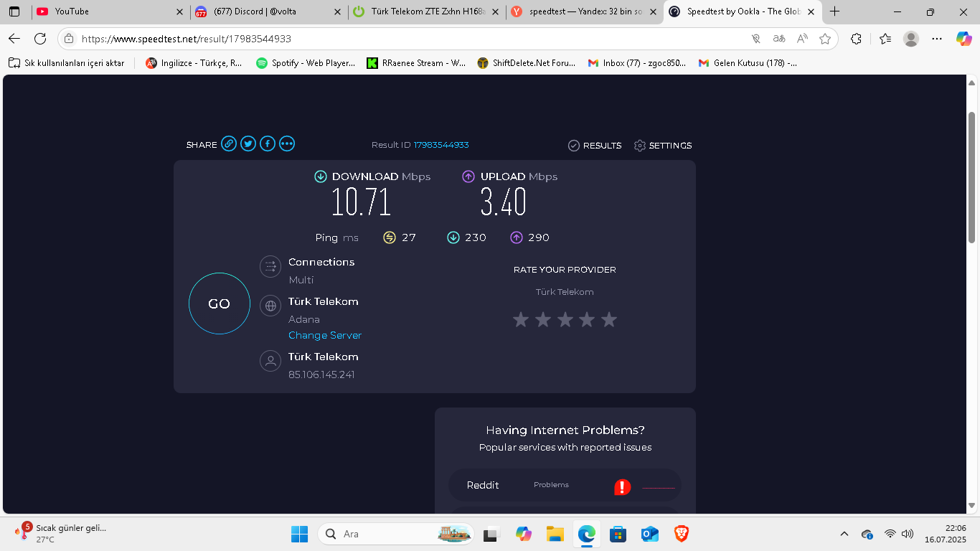Open the Inbox (77) Gmail bookmark

tap(637, 63)
